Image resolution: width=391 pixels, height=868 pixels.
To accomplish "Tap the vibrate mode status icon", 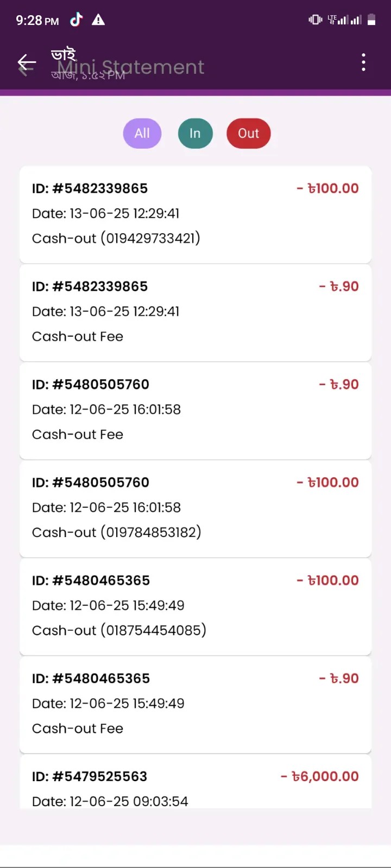I will tap(316, 20).
